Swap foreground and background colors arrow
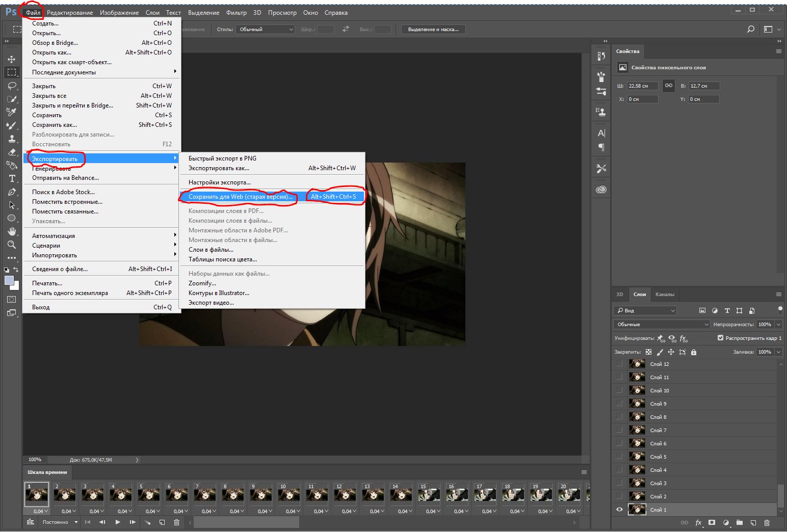Viewport: 787px width, 532px height. (x=16, y=270)
